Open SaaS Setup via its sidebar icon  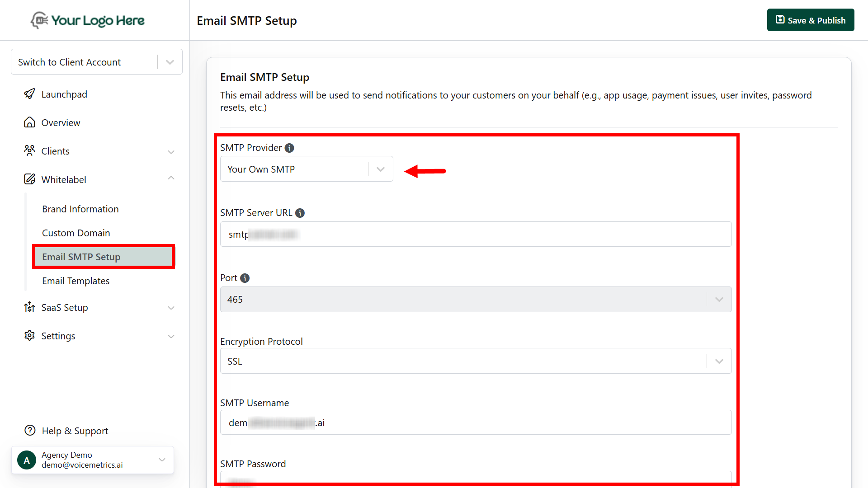29,307
